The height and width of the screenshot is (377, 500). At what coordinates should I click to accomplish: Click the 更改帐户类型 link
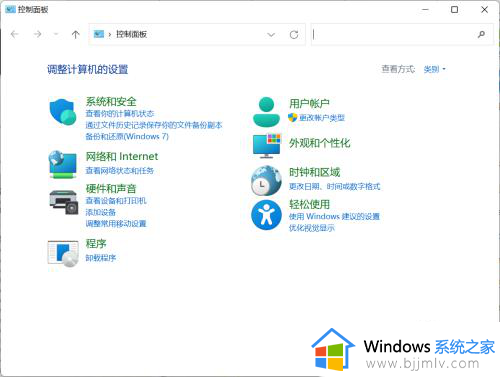322,117
